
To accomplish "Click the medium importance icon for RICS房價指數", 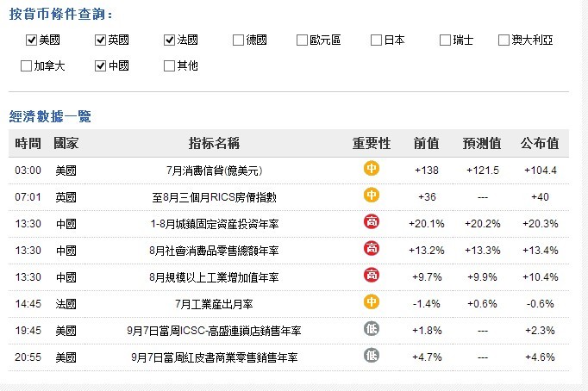I will pyautogui.click(x=372, y=196).
